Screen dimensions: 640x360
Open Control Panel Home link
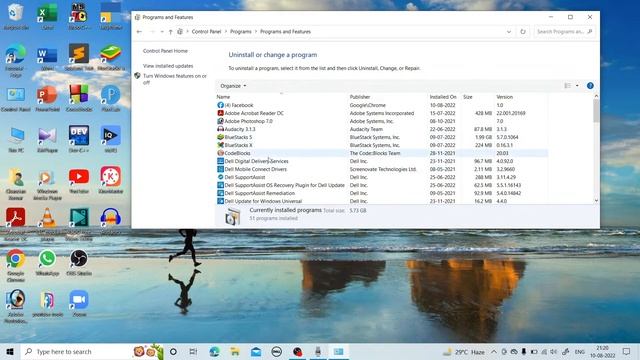click(x=165, y=51)
